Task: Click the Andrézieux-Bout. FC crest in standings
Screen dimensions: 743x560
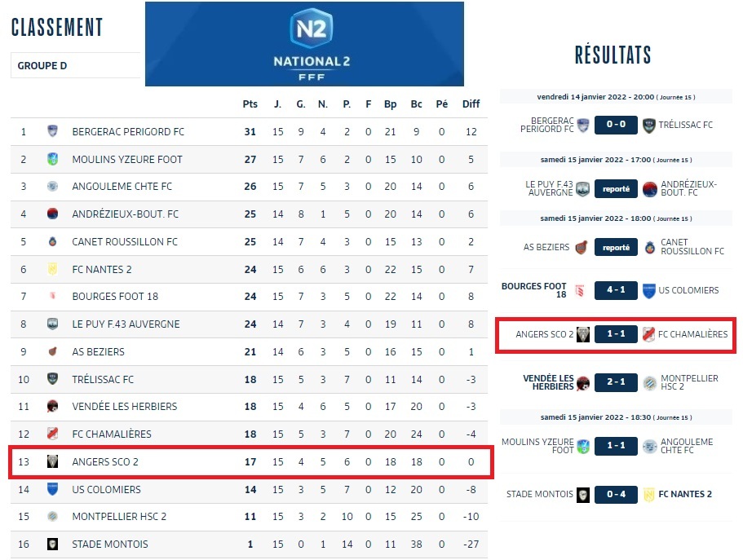Action: [x=52, y=214]
